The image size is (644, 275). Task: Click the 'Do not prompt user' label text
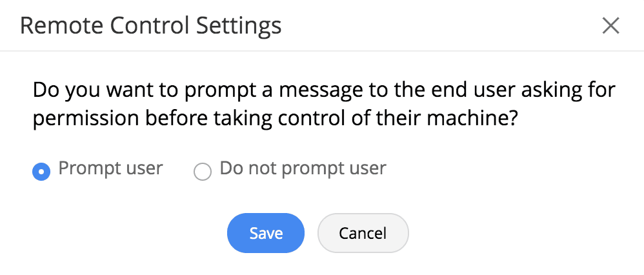point(303,168)
